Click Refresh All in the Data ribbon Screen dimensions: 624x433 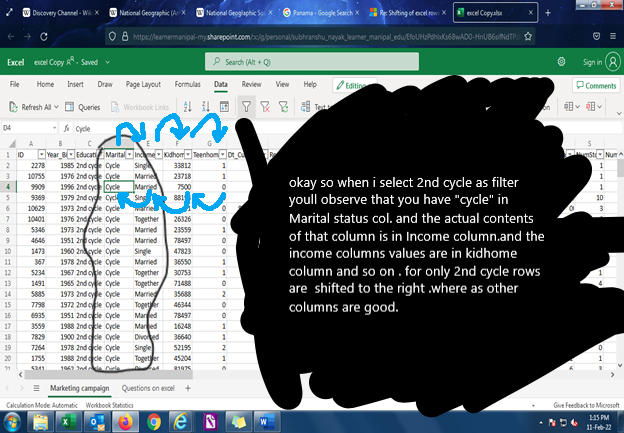[x=30, y=107]
